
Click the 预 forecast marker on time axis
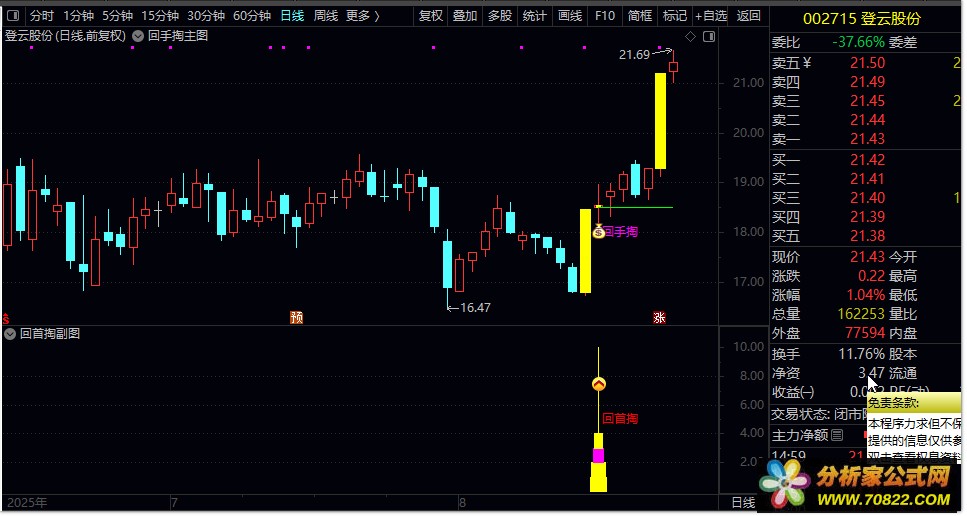tap(297, 318)
